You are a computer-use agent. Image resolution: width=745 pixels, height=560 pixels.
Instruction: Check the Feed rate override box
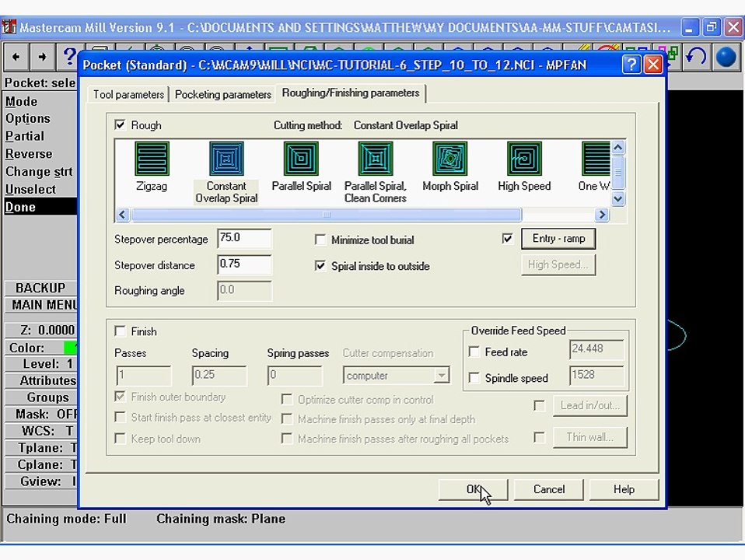pyautogui.click(x=474, y=352)
